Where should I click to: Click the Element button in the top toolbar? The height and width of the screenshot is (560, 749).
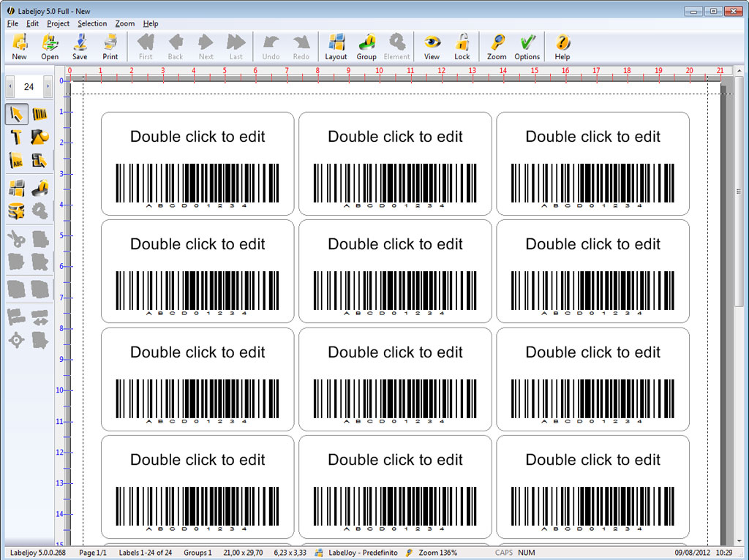coord(396,47)
